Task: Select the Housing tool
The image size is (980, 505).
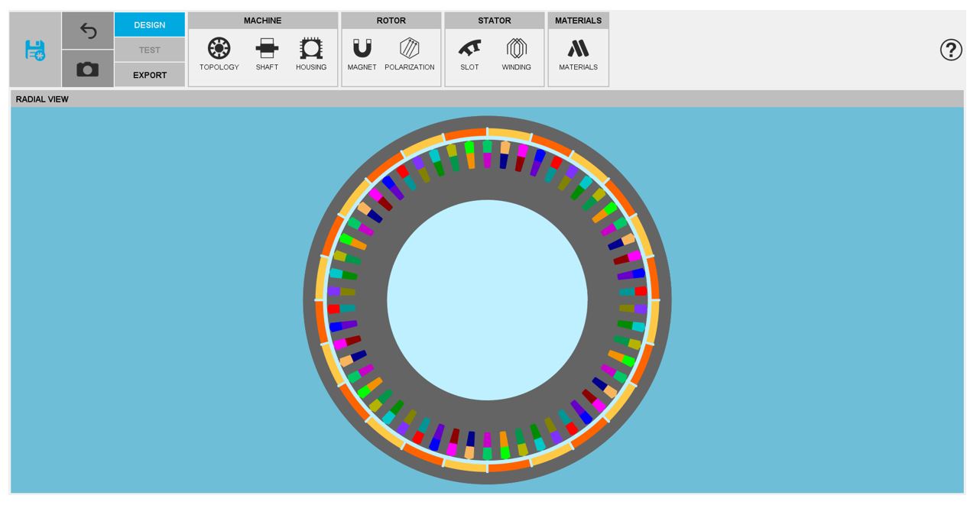Action: click(311, 54)
